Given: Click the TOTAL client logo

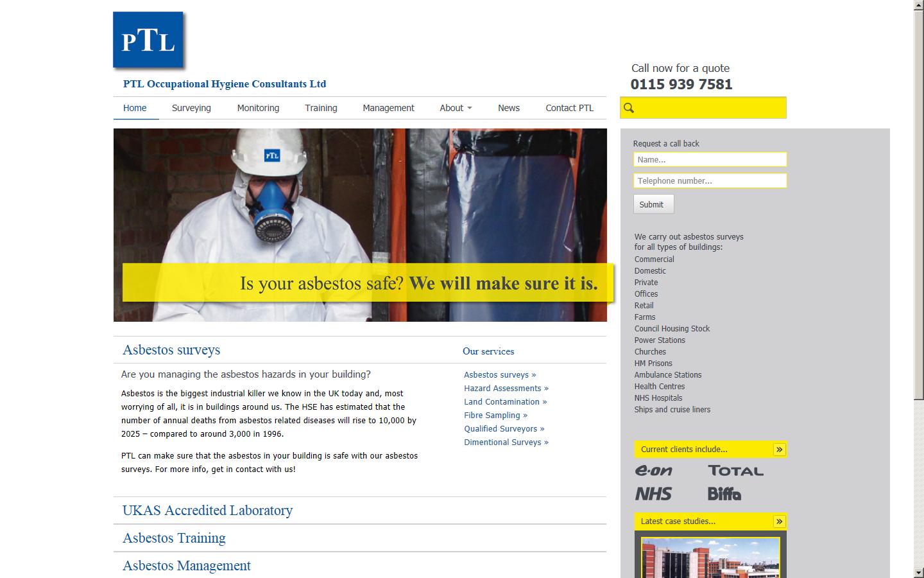Looking at the screenshot, I should pyautogui.click(x=735, y=471).
